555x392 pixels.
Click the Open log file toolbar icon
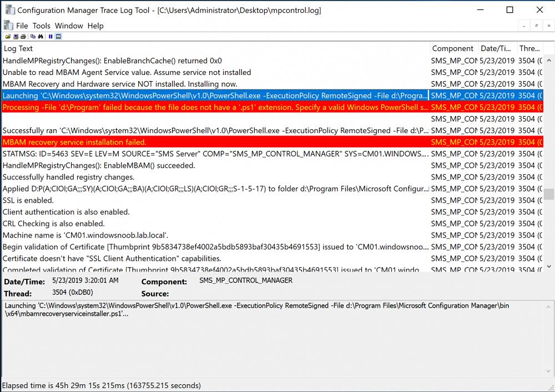[8, 37]
